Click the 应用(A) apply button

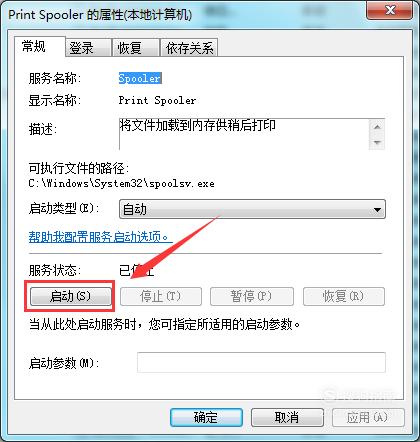coord(368,417)
